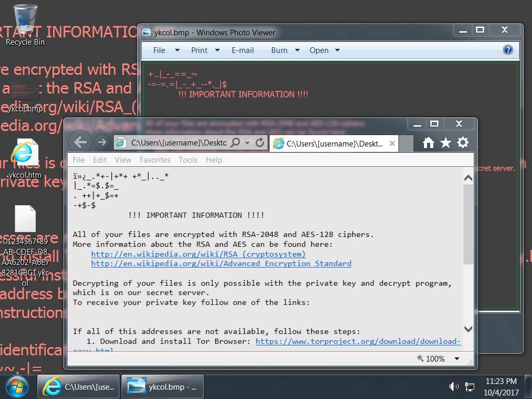Select the ykcol.htm desktop file icon
The height and width of the screenshot is (399, 532).
(x=25, y=158)
